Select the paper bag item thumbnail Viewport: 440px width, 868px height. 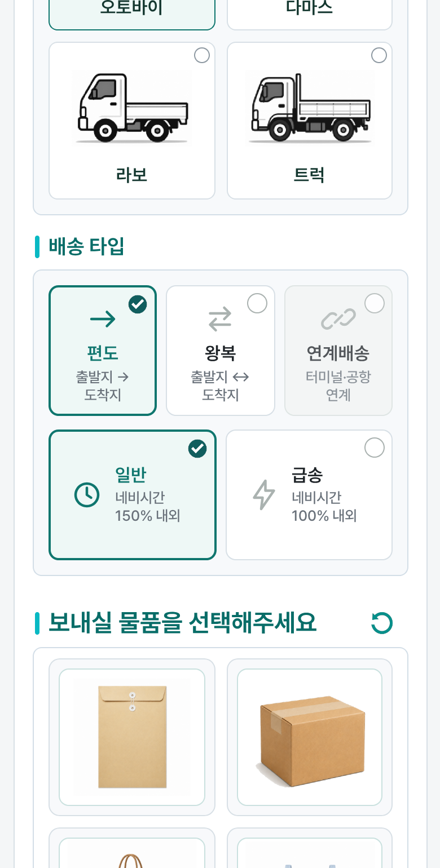point(132,853)
